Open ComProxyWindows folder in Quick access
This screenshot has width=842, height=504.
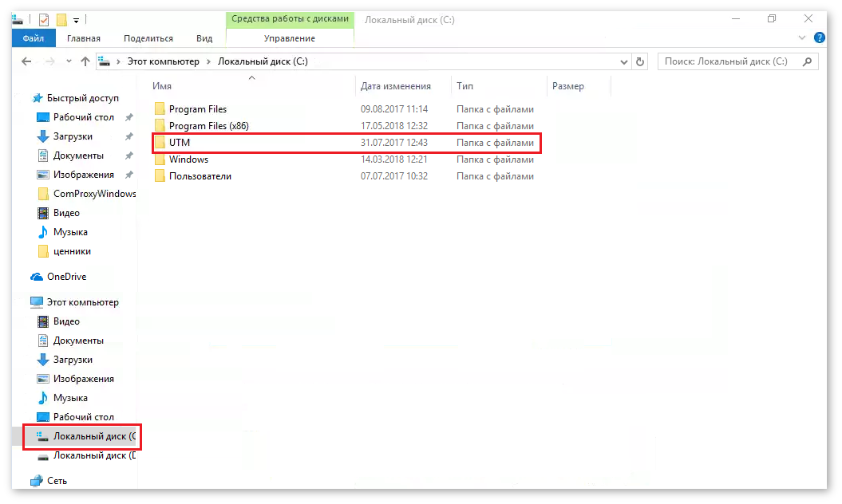94,194
